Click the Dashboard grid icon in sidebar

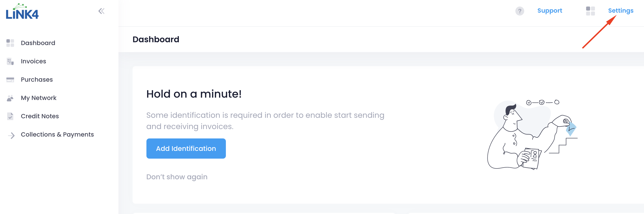coord(10,43)
